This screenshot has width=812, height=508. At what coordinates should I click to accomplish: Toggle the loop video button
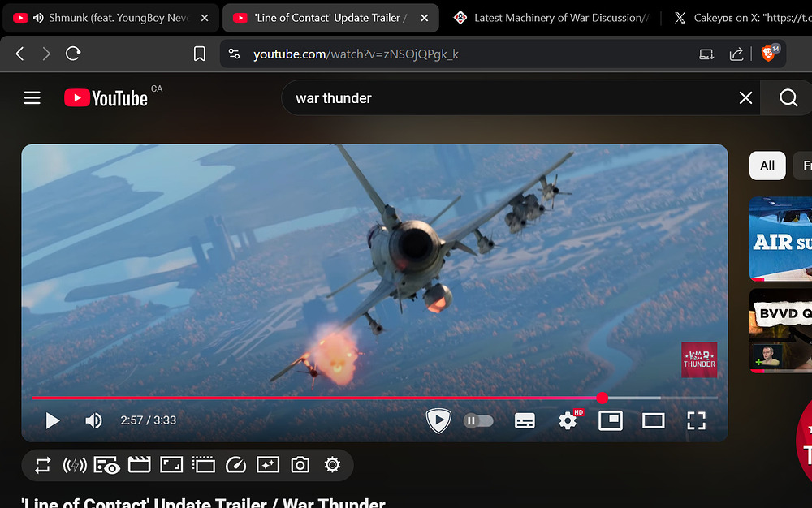pyautogui.click(x=43, y=465)
